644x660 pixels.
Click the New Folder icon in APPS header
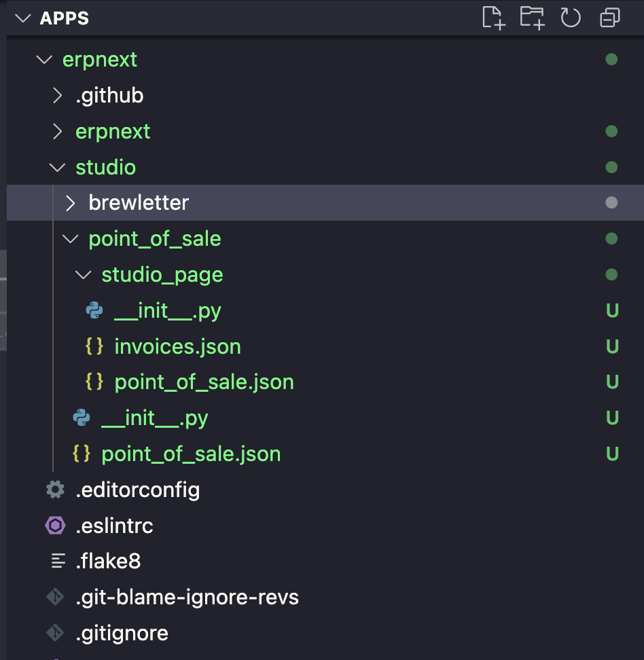(x=533, y=18)
